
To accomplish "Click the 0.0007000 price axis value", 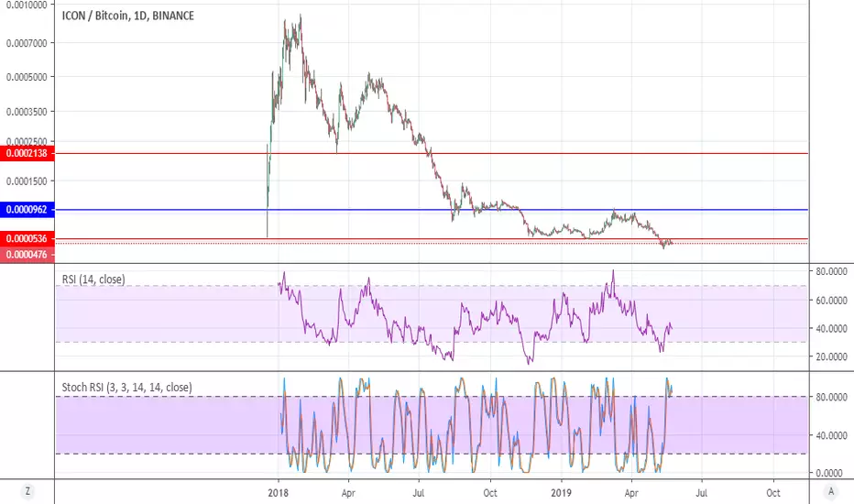I will [27, 43].
